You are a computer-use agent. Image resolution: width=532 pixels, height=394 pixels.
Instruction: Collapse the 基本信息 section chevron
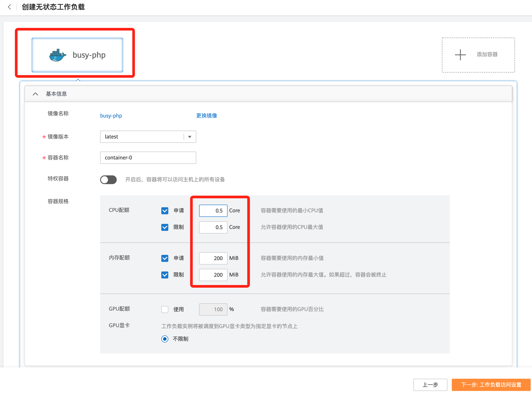coord(35,94)
